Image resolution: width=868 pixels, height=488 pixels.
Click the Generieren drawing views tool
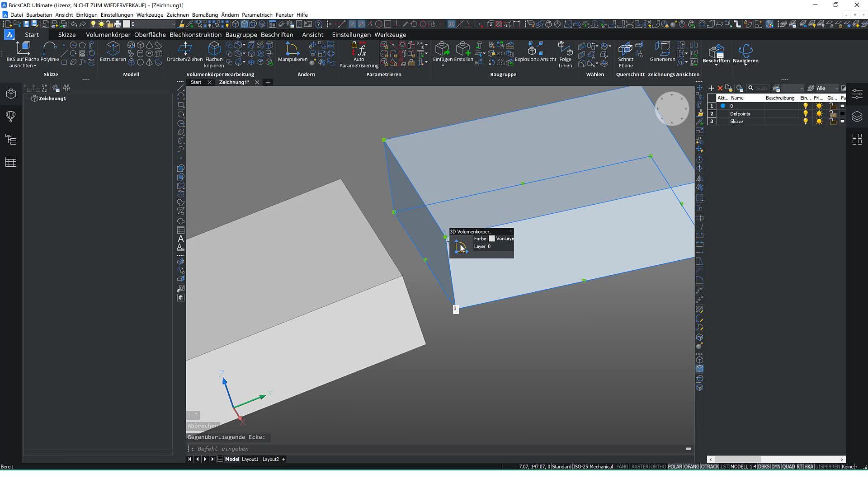(x=662, y=52)
